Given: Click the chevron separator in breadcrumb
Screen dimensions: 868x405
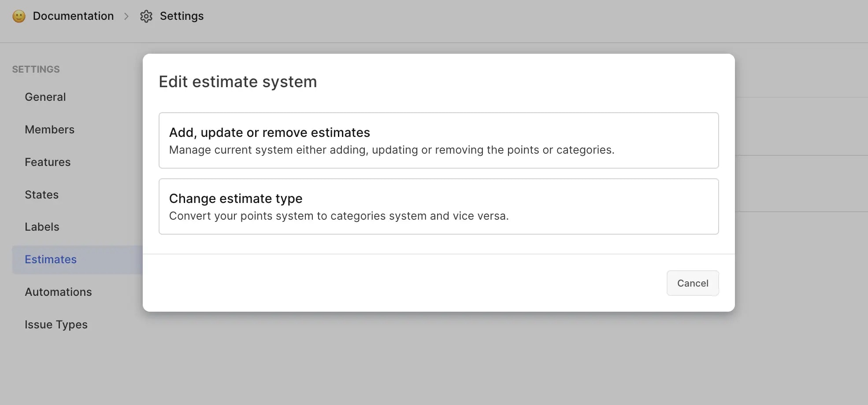Looking at the screenshot, I should 126,16.
